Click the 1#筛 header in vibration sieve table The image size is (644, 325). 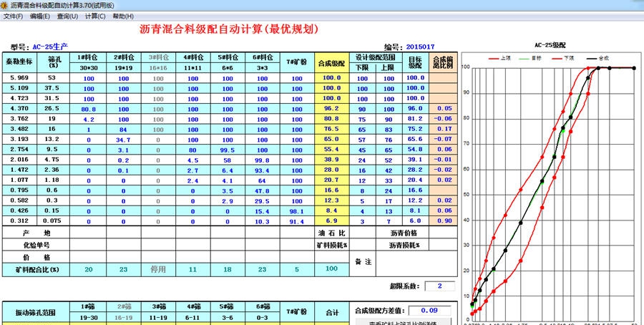89,307
